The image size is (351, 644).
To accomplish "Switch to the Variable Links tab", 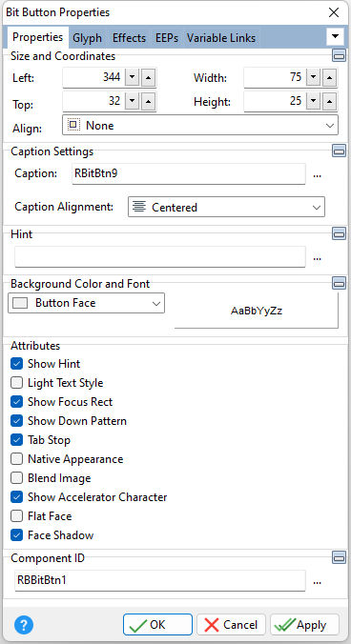I will [x=221, y=38].
